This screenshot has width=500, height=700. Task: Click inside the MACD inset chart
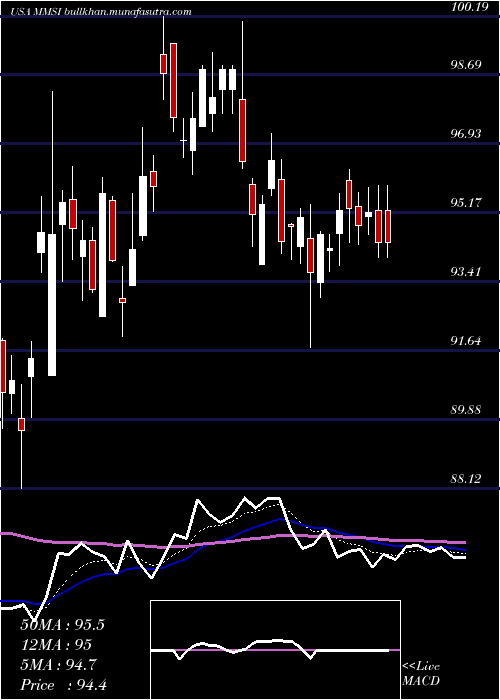pyautogui.click(x=275, y=650)
